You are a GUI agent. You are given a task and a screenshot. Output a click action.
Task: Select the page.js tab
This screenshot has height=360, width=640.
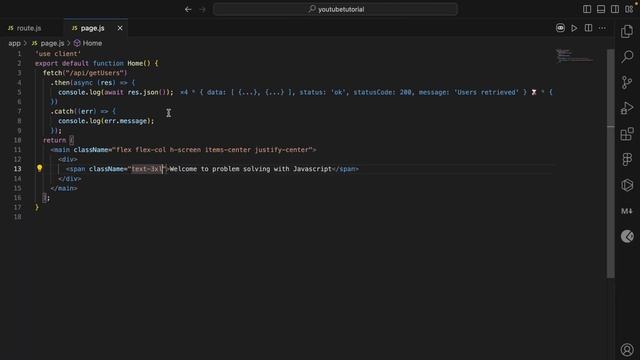(92, 28)
